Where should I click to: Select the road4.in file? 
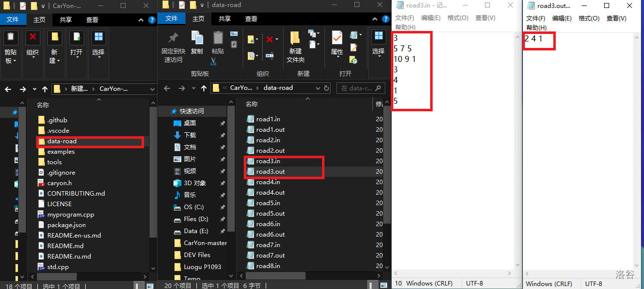click(x=268, y=182)
